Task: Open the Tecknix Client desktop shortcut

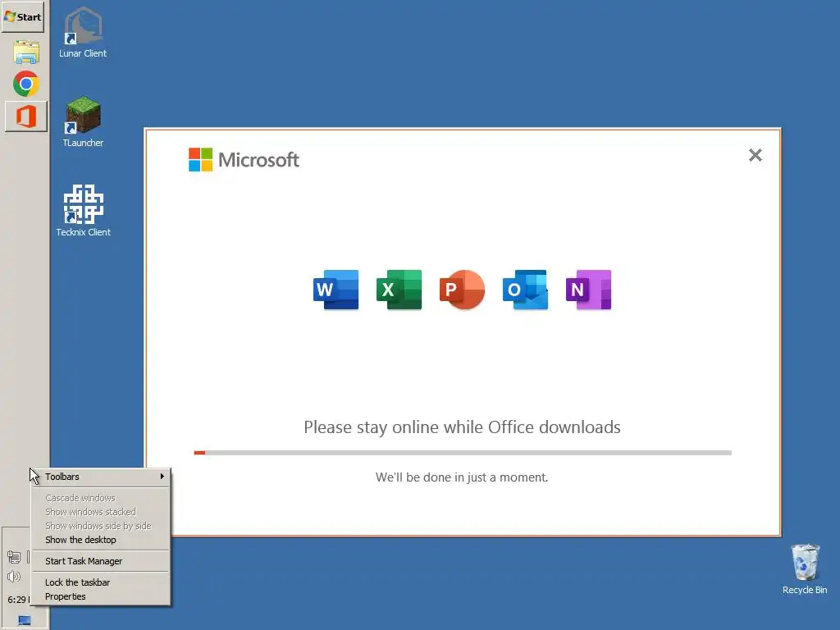Action: click(83, 211)
